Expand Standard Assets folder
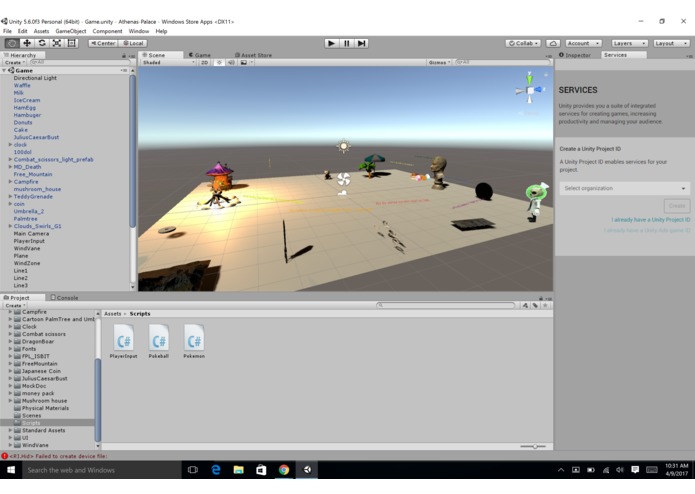The height and width of the screenshot is (494, 695). tap(10, 430)
